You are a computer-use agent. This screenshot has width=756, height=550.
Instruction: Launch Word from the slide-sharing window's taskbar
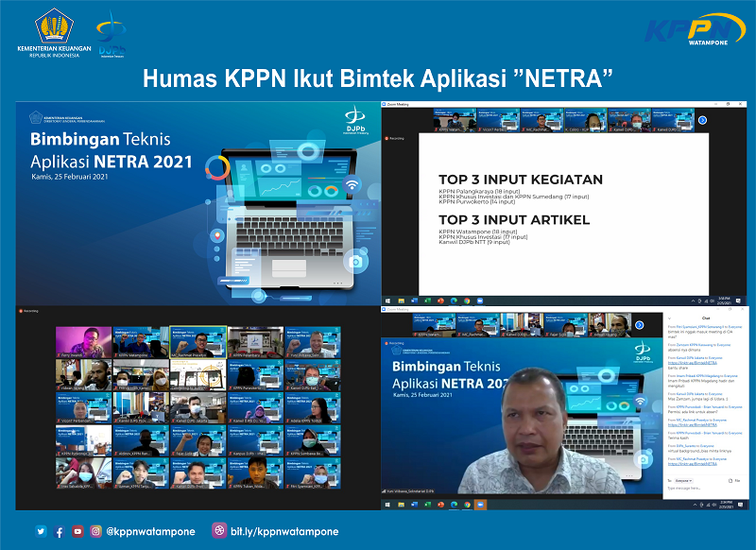(x=415, y=301)
